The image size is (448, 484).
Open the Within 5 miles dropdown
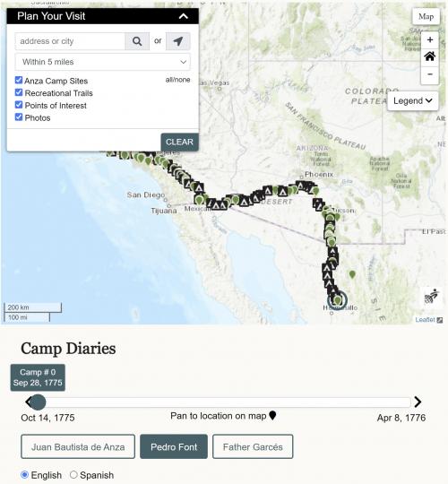point(102,62)
